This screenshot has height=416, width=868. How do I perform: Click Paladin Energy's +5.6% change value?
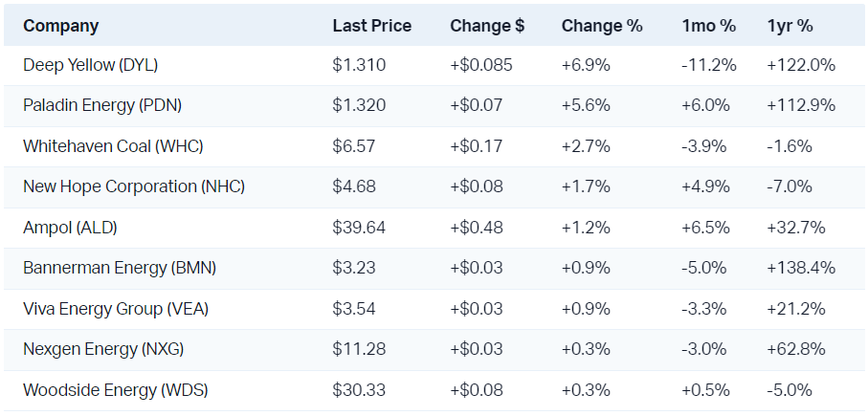click(586, 106)
